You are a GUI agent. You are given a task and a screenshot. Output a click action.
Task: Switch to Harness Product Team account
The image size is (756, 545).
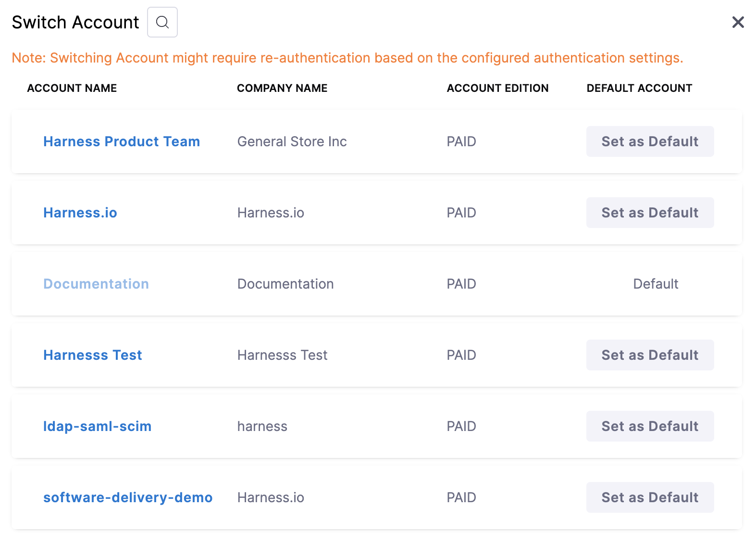[122, 141]
